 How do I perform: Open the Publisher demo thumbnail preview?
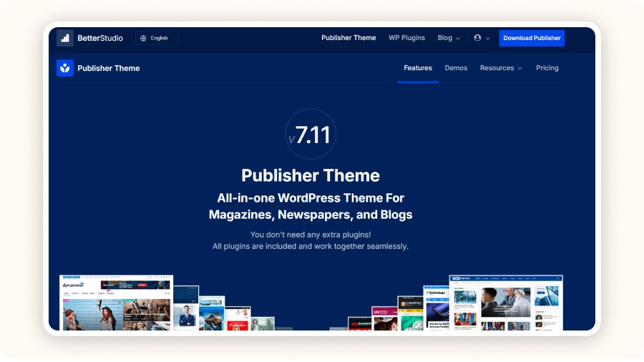coord(116,303)
